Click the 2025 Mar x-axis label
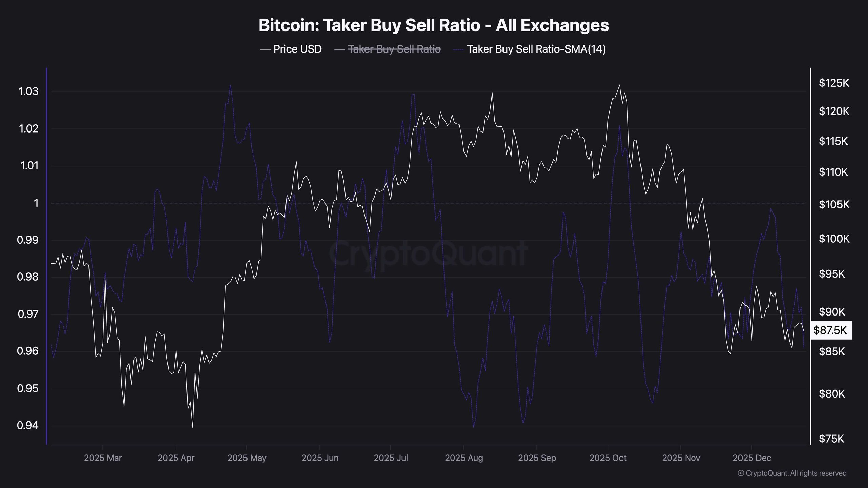The image size is (868, 488). (103, 458)
